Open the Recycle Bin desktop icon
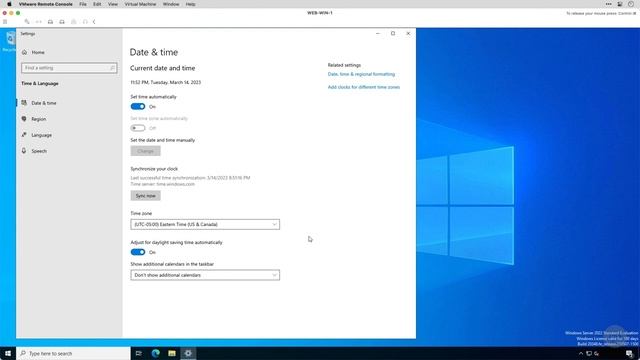640x360 pixels. coord(9,41)
